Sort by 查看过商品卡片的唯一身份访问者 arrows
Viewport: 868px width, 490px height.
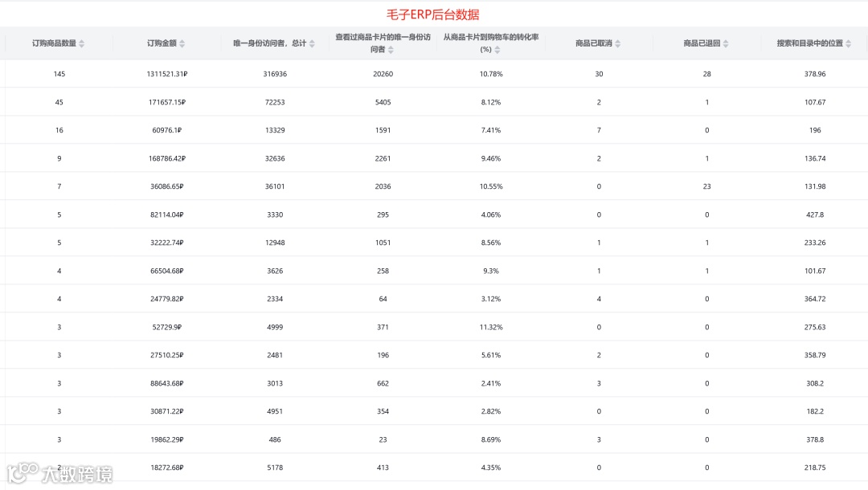(x=391, y=50)
